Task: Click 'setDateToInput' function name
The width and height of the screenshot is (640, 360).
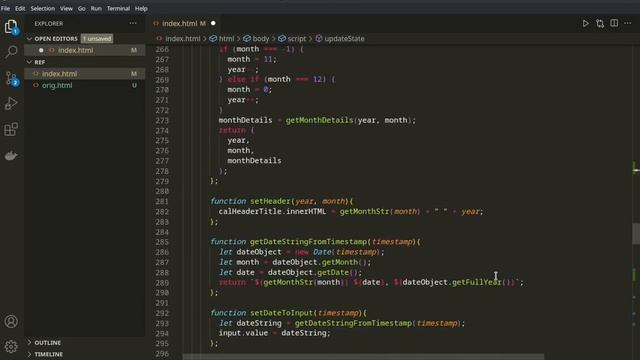Action: pyautogui.click(x=282, y=313)
